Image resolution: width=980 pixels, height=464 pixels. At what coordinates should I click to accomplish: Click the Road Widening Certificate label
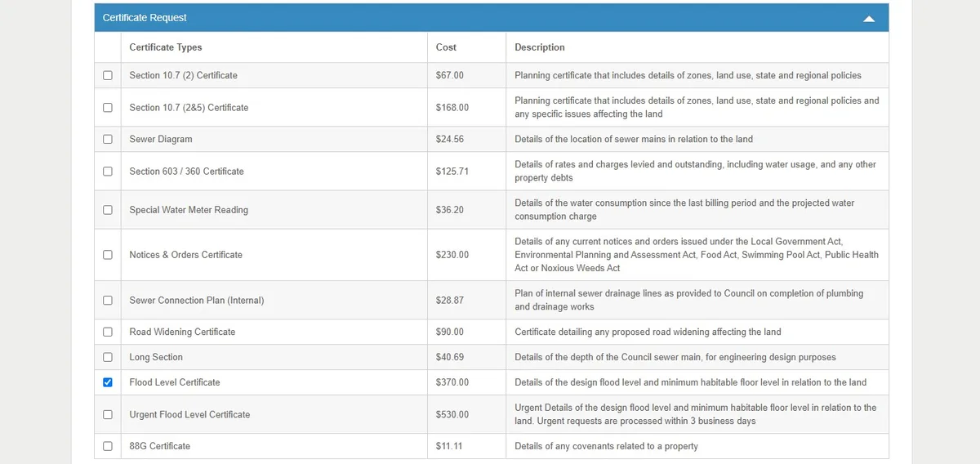182,332
